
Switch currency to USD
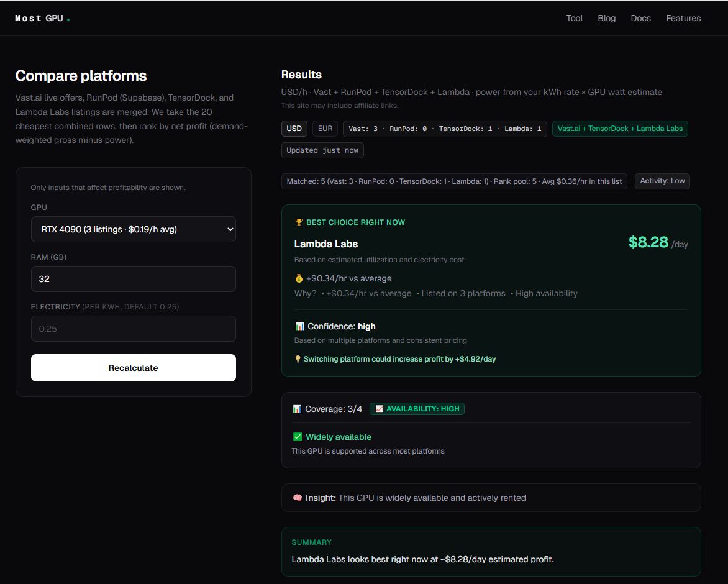(294, 129)
